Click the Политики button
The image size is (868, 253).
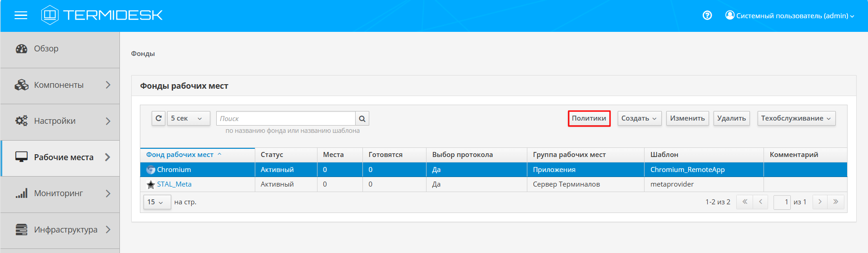click(x=589, y=118)
